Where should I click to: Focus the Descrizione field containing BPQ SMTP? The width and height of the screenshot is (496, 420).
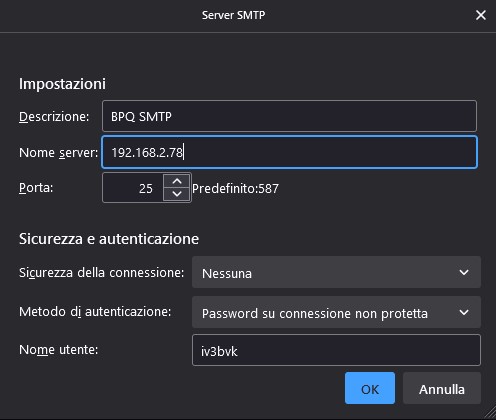(289, 116)
